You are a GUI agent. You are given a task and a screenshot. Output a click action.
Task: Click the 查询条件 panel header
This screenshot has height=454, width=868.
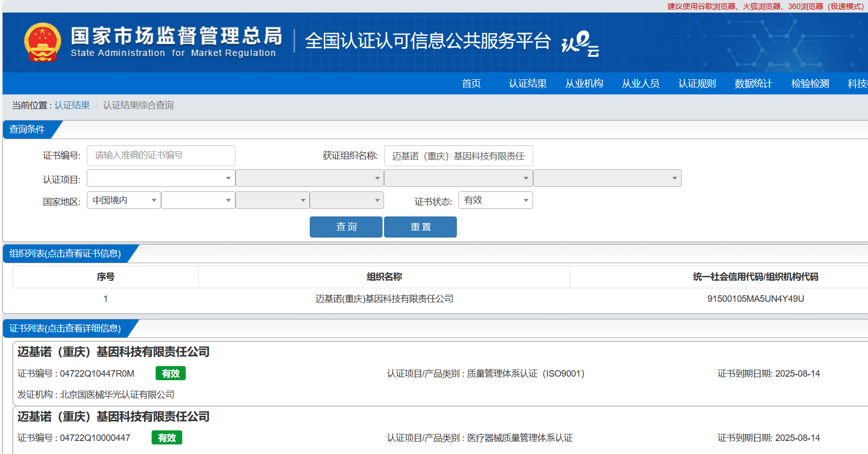[x=28, y=130]
